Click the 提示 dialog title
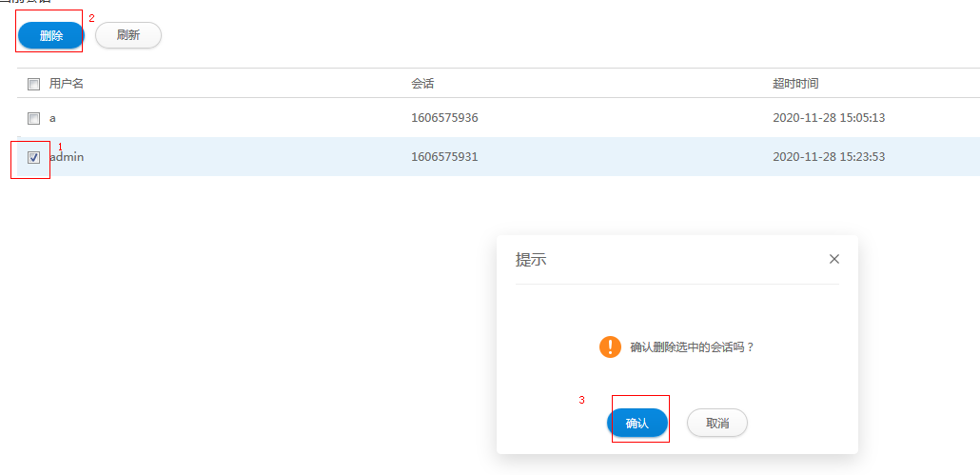This screenshot has height=475, width=980. point(531,260)
